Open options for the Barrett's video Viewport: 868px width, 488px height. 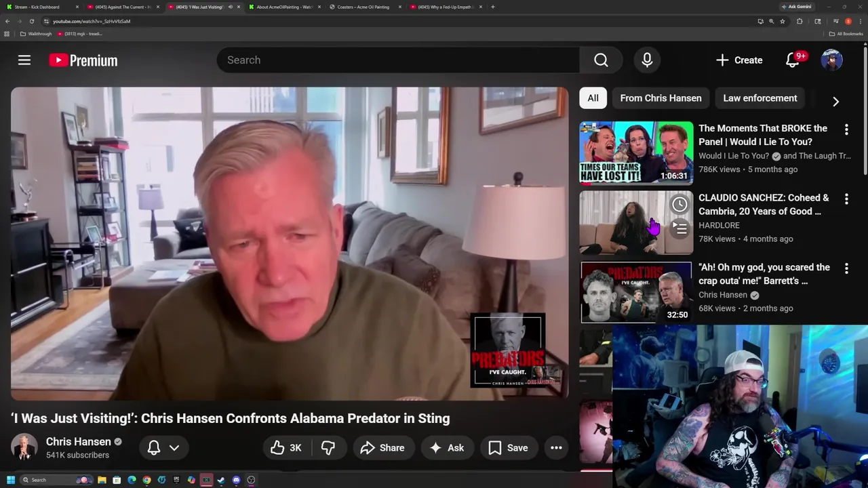846,268
